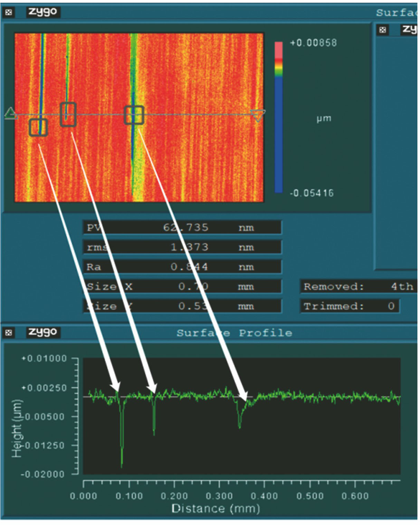This screenshot has width=420, height=525.
Task: Click the Ra nm result box
Action: (182, 267)
